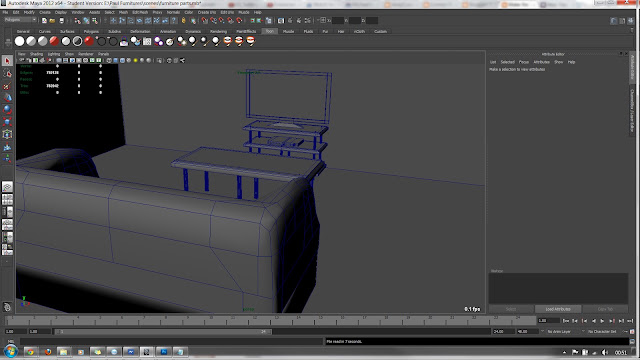Play the animation forwards
640x360 pixels.
pos(602,321)
